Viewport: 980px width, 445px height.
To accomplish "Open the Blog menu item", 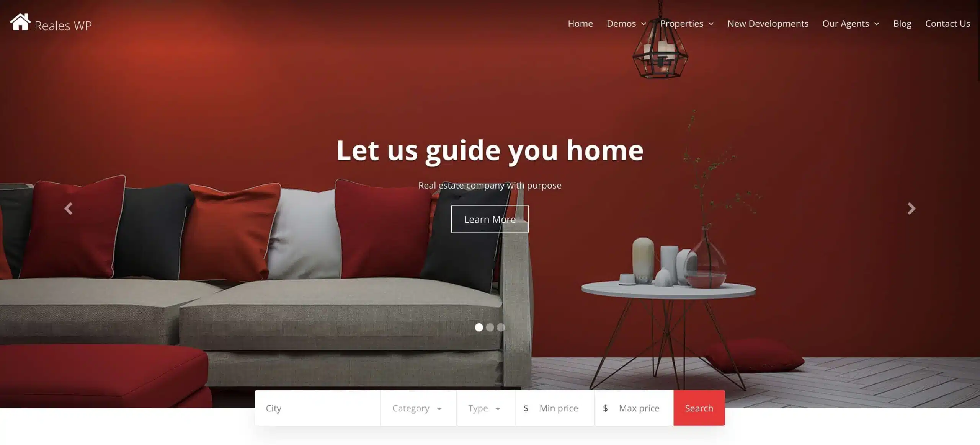I will 903,23.
